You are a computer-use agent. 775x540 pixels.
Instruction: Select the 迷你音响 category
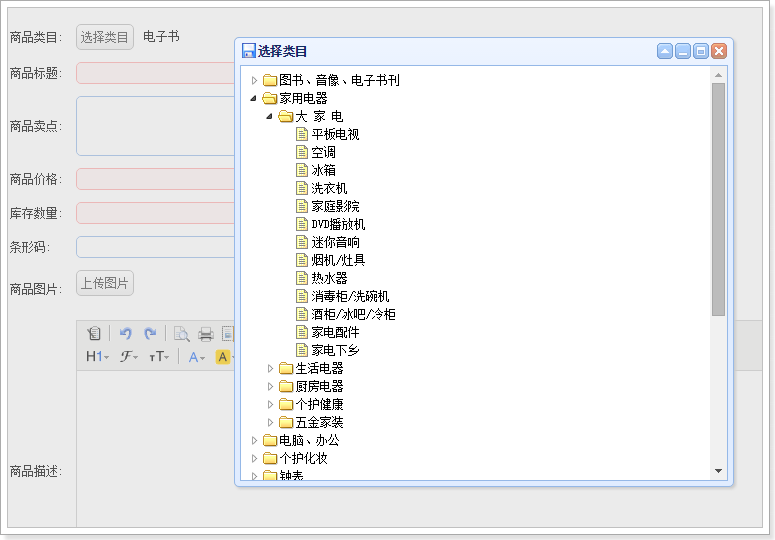335,243
